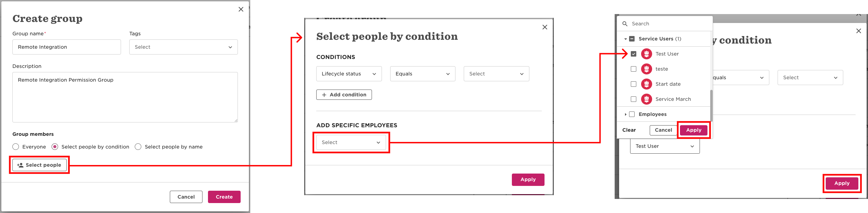This screenshot has height=213, width=868.
Task: Click the Test User robot avatar icon
Action: pyautogui.click(x=647, y=54)
